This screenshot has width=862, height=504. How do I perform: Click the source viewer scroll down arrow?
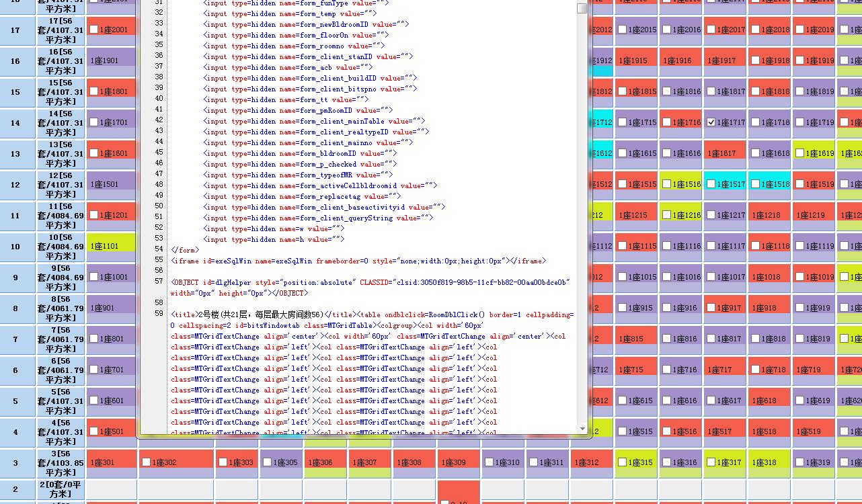(x=582, y=428)
